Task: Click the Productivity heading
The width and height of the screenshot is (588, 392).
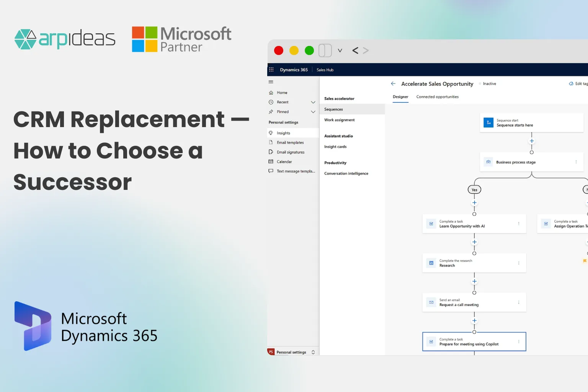Action: (335, 163)
